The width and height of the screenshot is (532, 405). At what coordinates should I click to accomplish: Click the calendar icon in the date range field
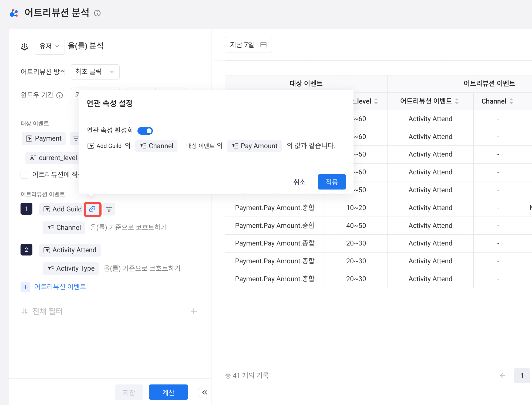pos(263,45)
